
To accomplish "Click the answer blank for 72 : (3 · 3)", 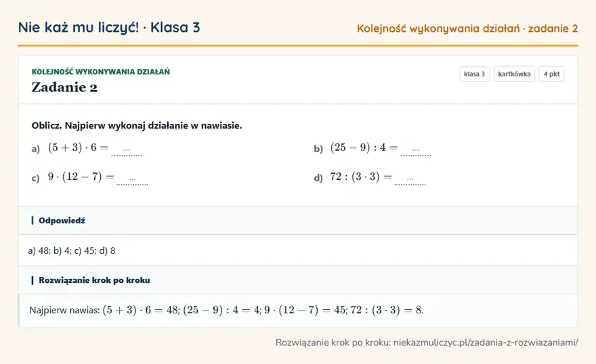I will (x=410, y=179).
